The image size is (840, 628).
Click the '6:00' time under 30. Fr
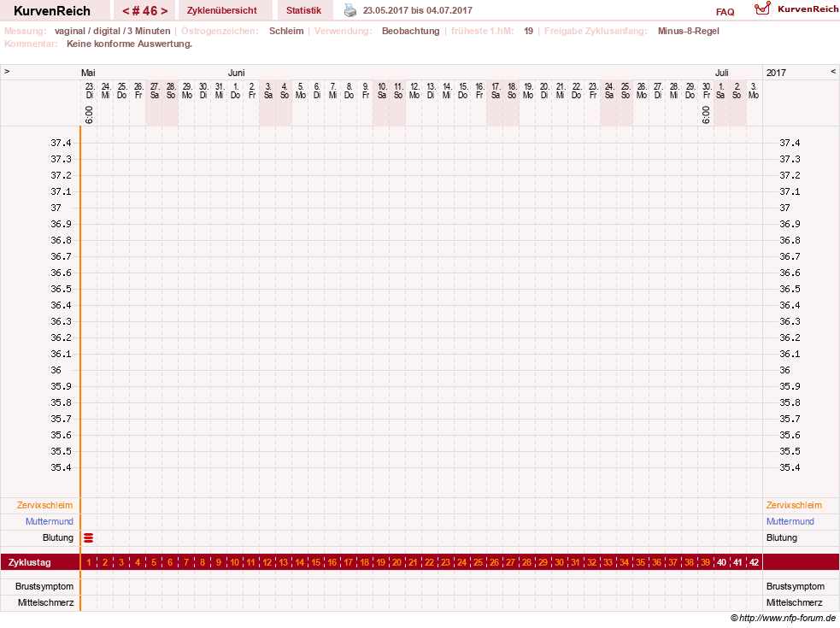coord(706,114)
